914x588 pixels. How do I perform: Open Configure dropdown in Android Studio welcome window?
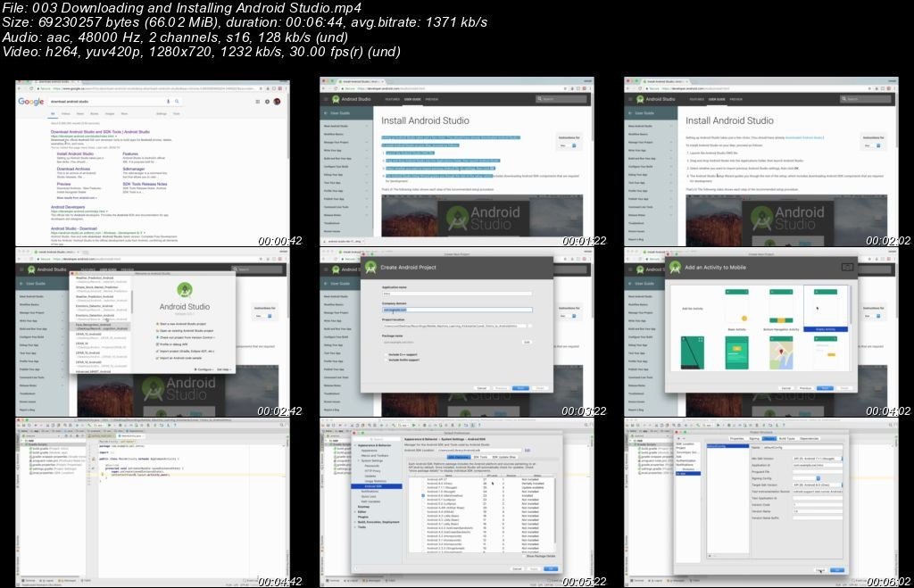(x=204, y=369)
